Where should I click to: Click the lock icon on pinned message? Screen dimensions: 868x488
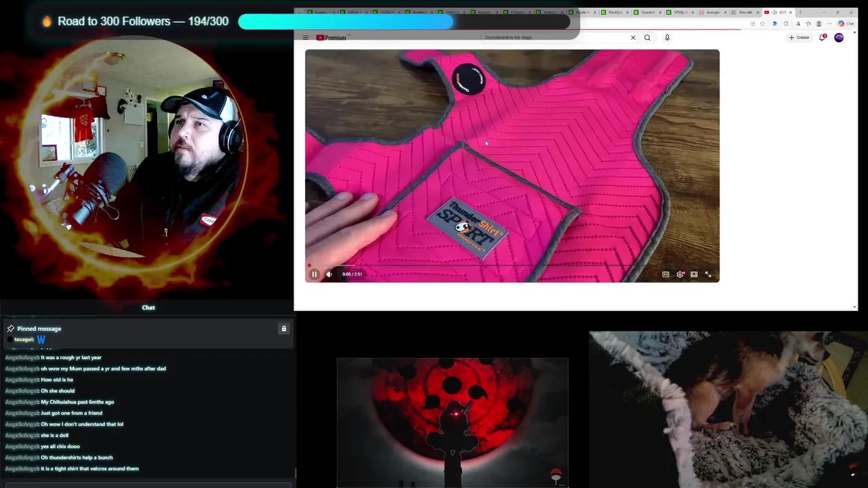click(284, 329)
